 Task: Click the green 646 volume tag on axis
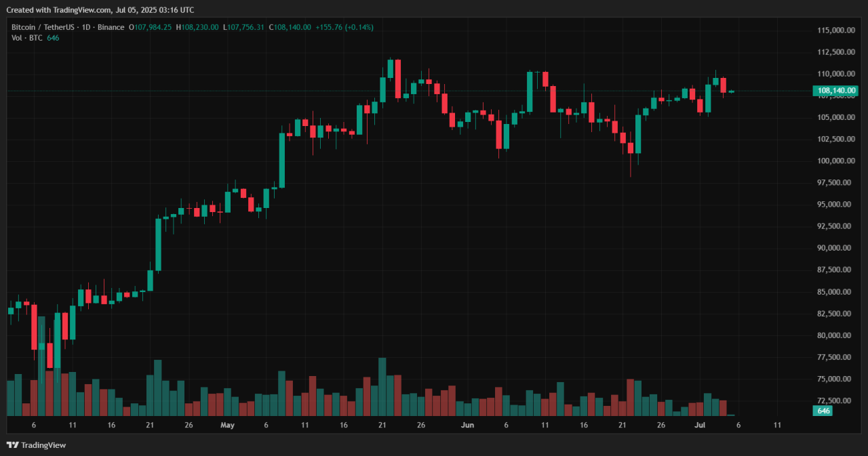pos(823,411)
